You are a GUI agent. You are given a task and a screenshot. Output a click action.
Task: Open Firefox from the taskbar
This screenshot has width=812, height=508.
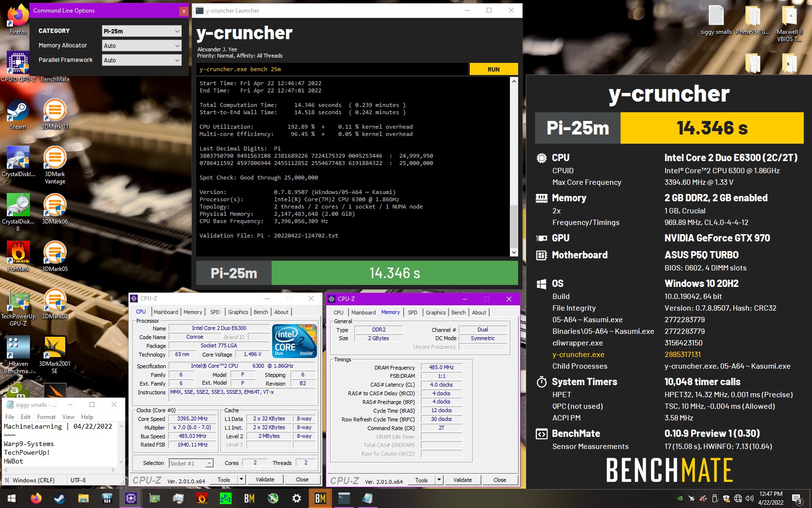click(x=36, y=498)
